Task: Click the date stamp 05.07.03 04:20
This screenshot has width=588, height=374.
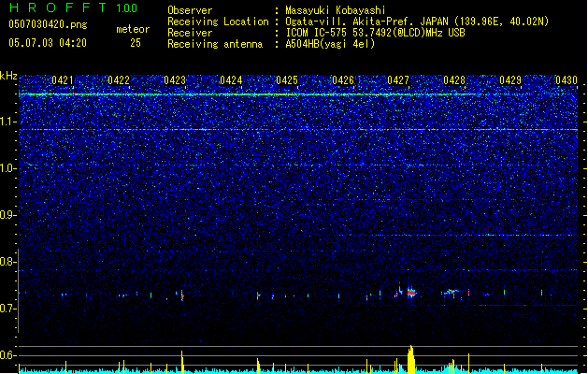Action: (48, 43)
